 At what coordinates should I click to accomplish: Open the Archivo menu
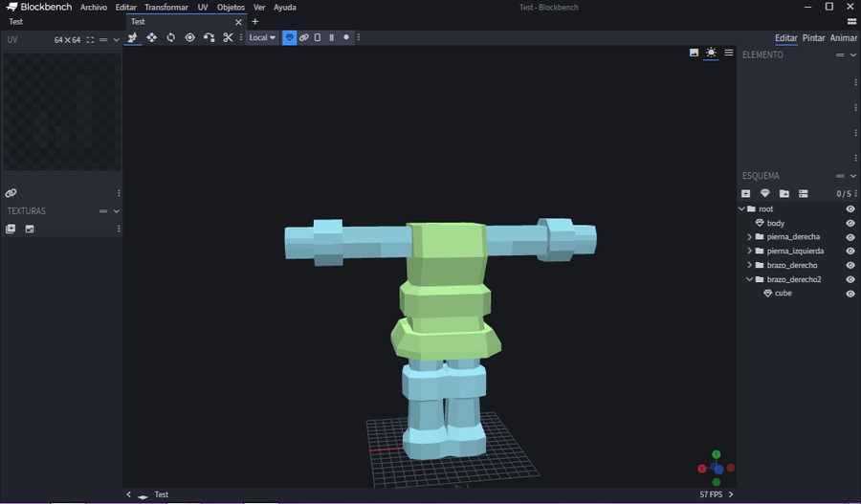[94, 7]
